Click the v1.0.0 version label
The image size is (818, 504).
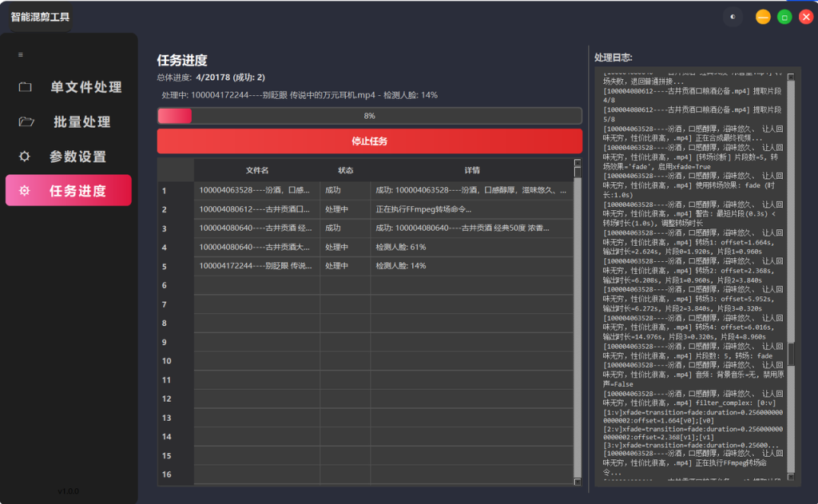click(x=69, y=491)
